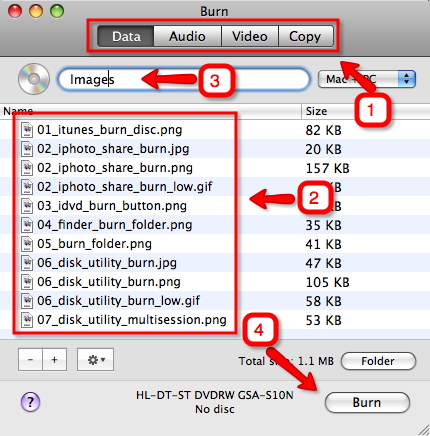Click the file icon of 07_disk_utility_multisession.png
The height and width of the screenshot is (436, 430).
(x=27, y=320)
